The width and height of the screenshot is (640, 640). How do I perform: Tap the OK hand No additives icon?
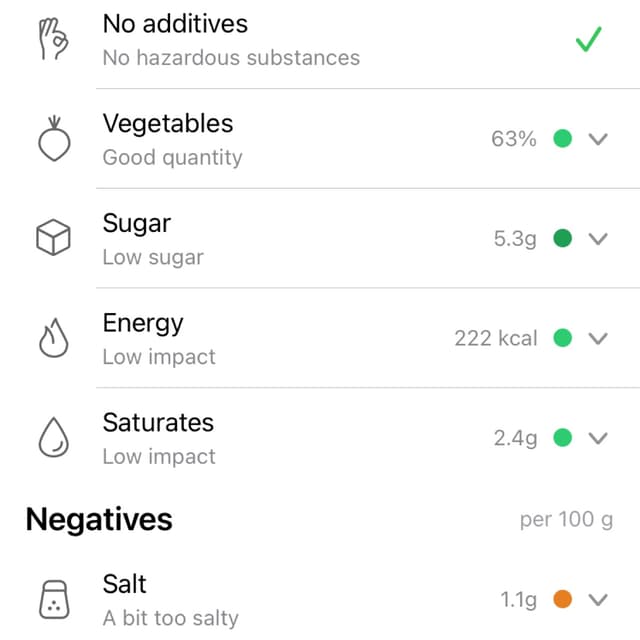tap(53, 39)
